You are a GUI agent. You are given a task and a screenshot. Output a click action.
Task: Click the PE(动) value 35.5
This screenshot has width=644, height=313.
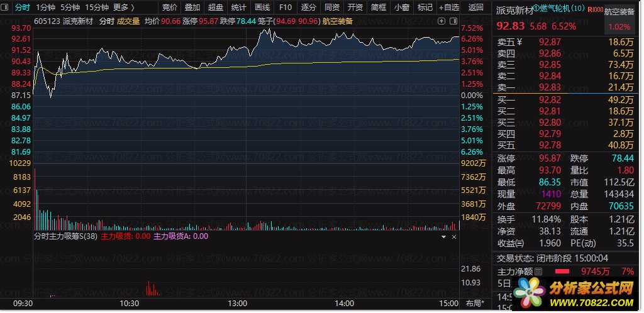(626, 243)
